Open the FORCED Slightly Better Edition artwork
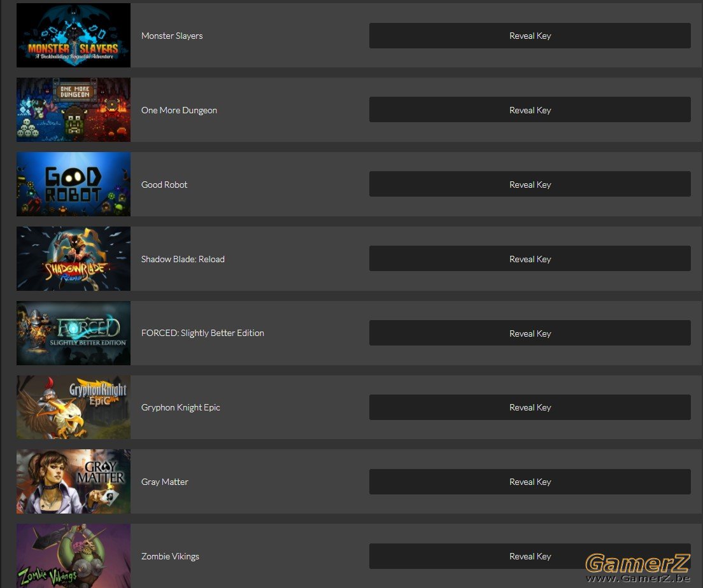Image resolution: width=703 pixels, height=588 pixels. pyautogui.click(x=73, y=333)
